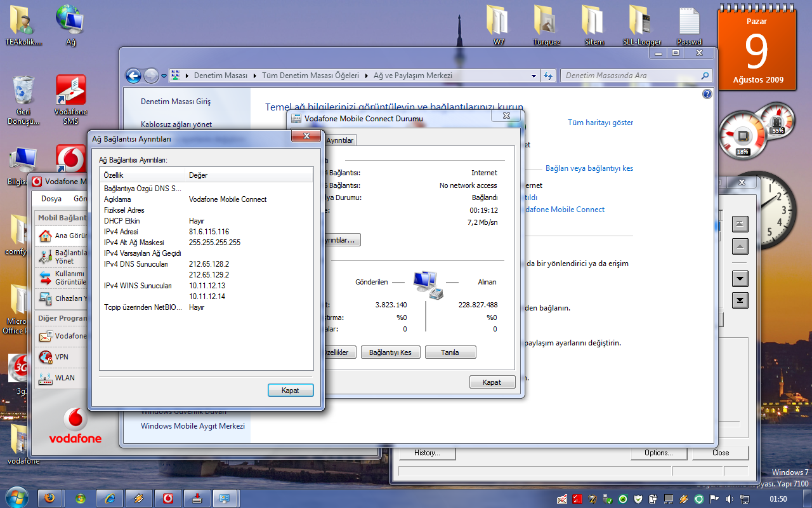The width and height of the screenshot is (812, 508).
Task: Open the Vodafone app taskbar button
Action: [168, 498]
